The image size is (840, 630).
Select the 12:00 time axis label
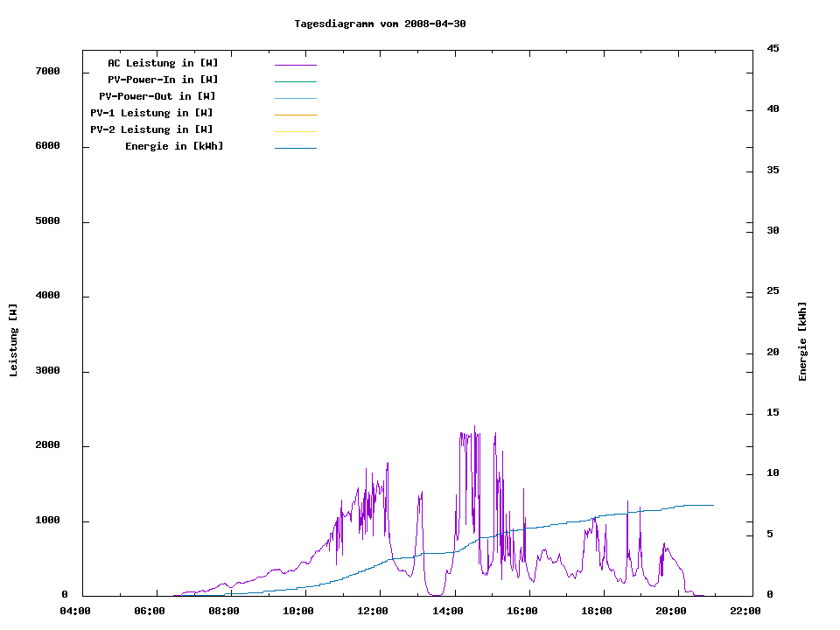(374, 611)
